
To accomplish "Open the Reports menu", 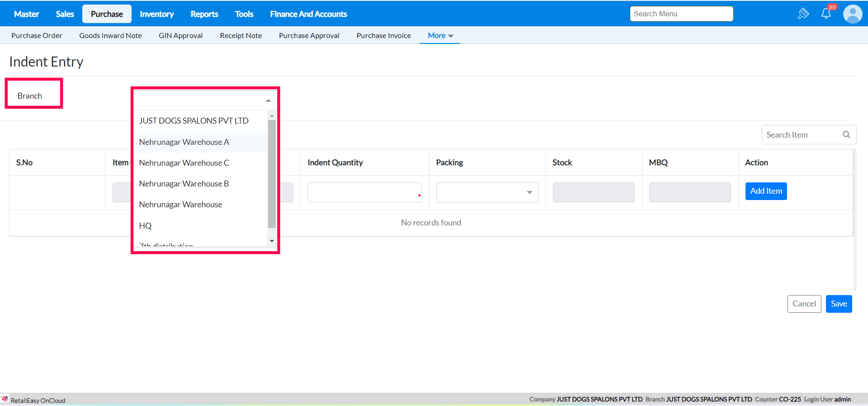I will 204,14.
